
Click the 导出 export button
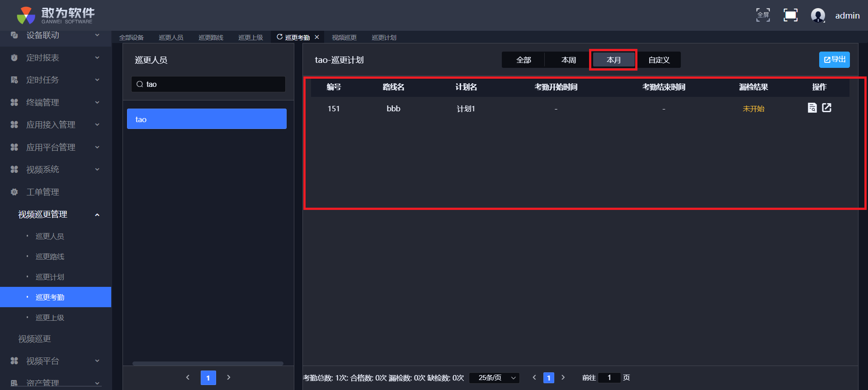click(x=834, y=60)
